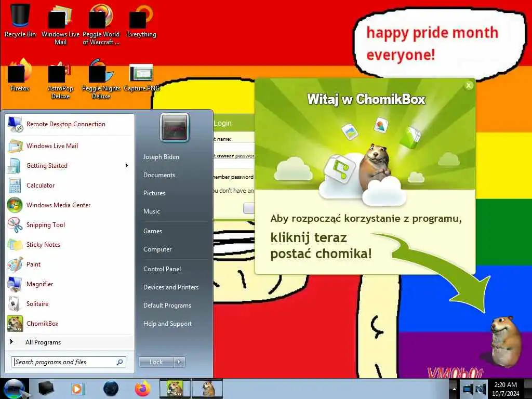
Task: Launch Remote Desktop Connection from Start menu
Action: click(x=69, y=124)
